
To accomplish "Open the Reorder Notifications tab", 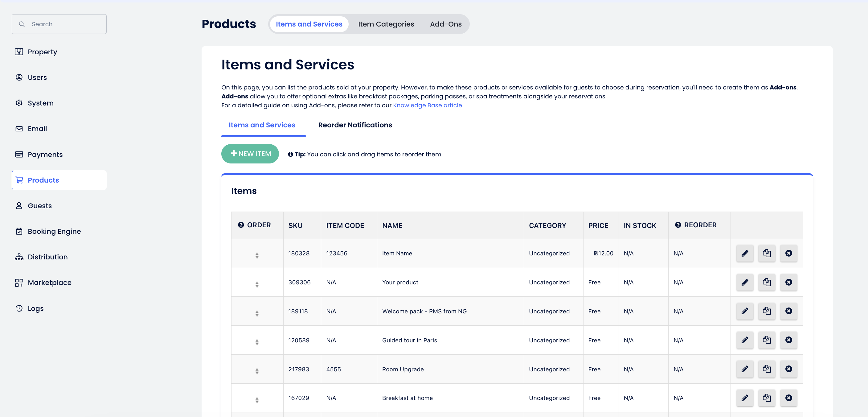I will coord(355,125).
